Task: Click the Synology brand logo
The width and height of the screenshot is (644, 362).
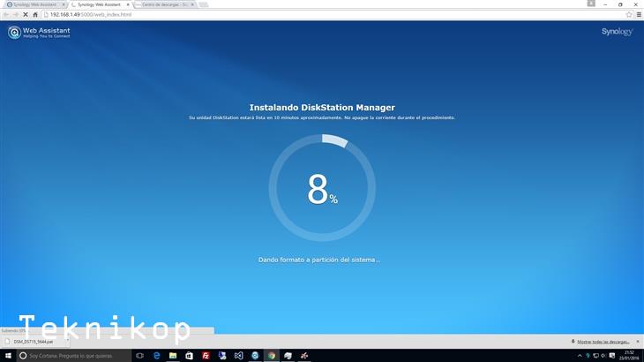Action: coord(617,33)
